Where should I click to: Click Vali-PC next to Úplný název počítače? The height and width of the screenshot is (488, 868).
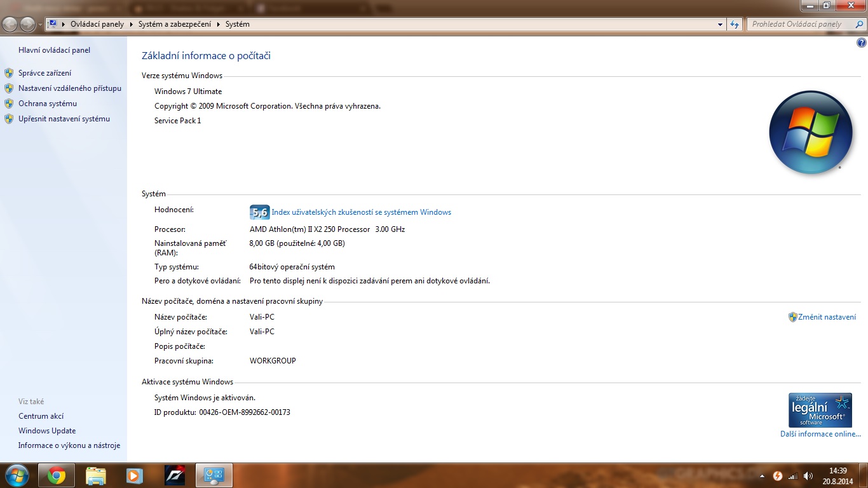(262, 332)
